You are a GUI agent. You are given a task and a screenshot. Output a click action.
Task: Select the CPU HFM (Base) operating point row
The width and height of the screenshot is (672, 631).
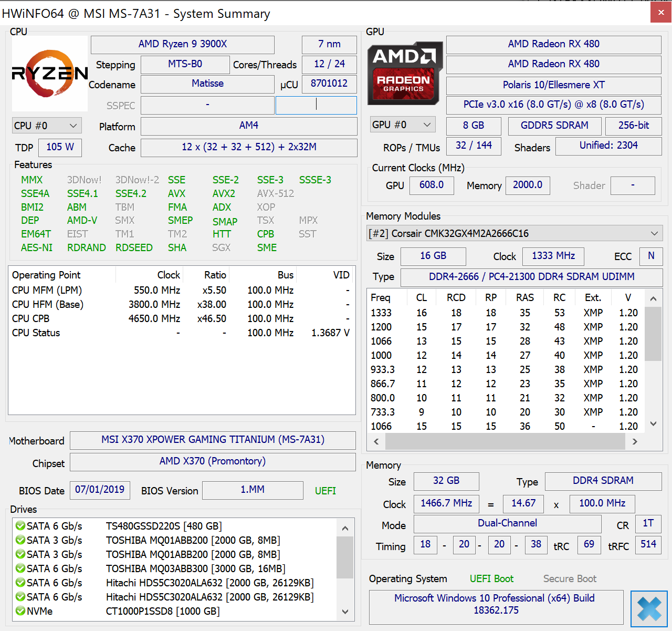(182, 304)
